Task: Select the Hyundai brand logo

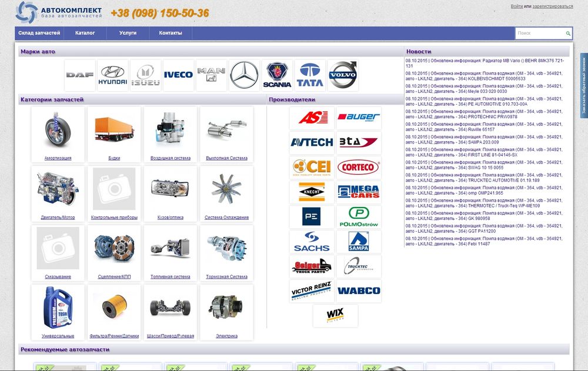Action: click(112, 75)
